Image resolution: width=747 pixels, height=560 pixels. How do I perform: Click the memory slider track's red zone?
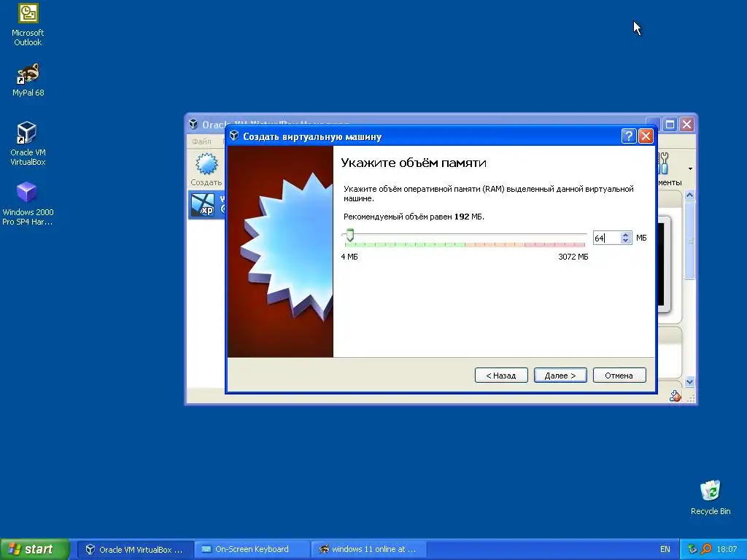pyautogui.click(x=555, y=244)
